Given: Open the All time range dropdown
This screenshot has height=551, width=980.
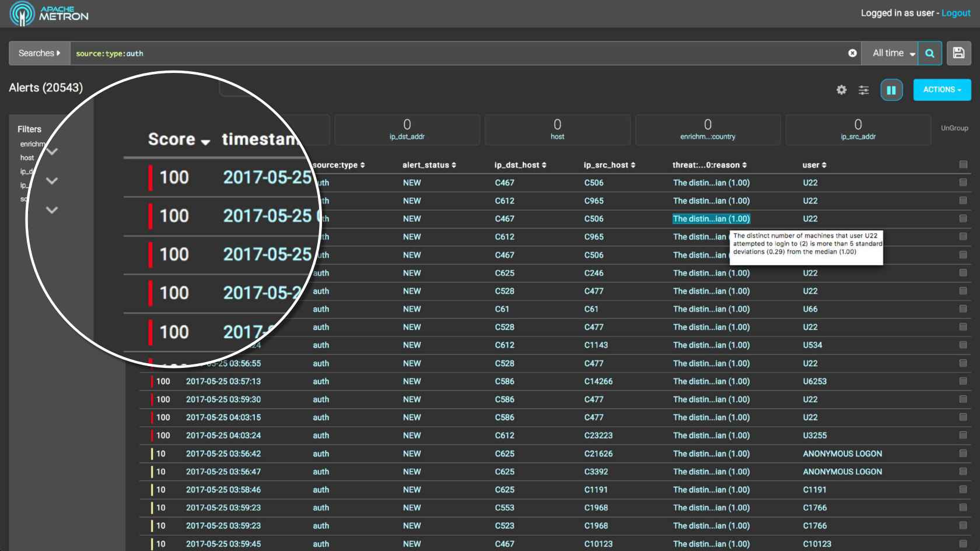Looking at the screenshot, I should 892,53.
